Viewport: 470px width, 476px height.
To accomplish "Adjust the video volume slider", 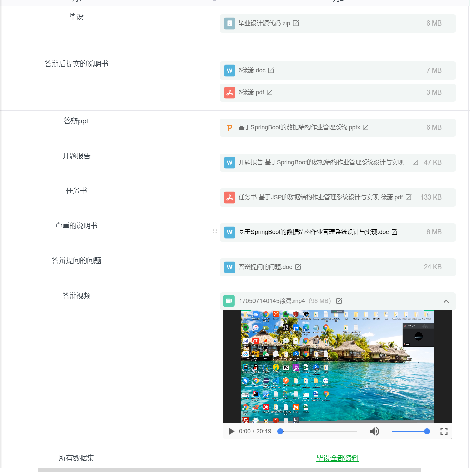I will click(410, 431).
